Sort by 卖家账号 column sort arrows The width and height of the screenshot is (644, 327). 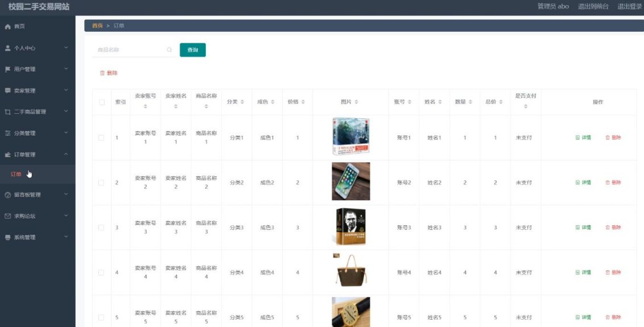click(x=146, y=106)
